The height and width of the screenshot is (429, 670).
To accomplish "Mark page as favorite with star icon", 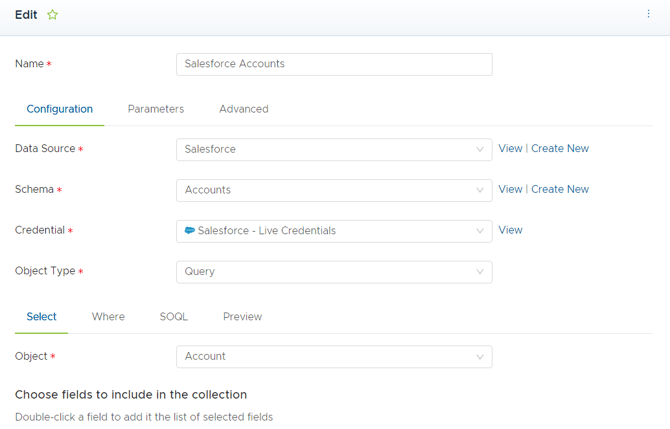I will 53,15.
